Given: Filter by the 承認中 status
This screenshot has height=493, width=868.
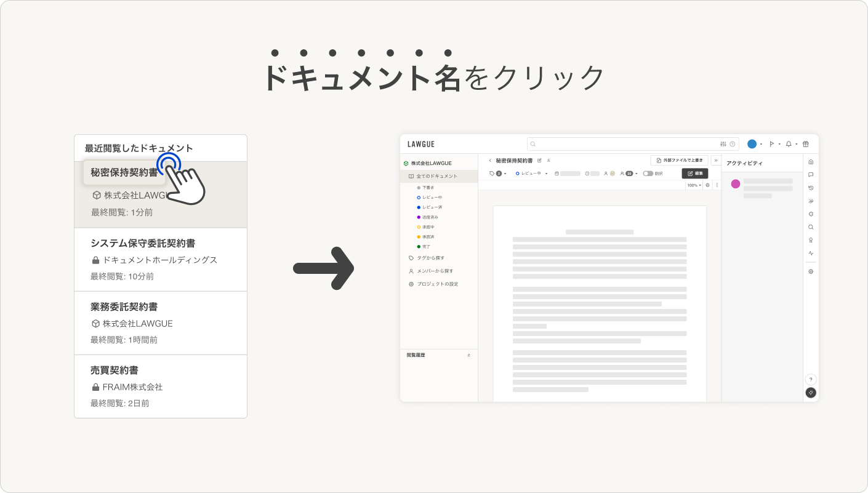Looking at the screenshot, I should pos(425,227).
